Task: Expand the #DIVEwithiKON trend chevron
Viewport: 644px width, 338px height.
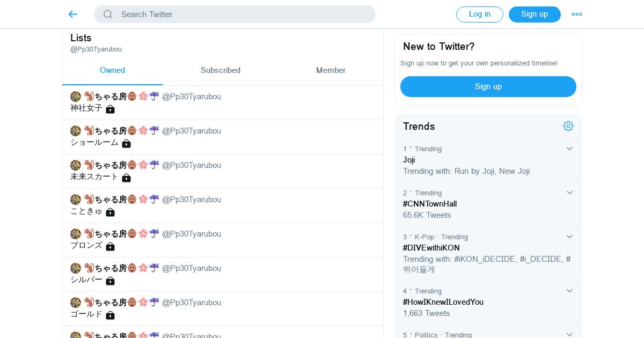Action: (569, 237)
